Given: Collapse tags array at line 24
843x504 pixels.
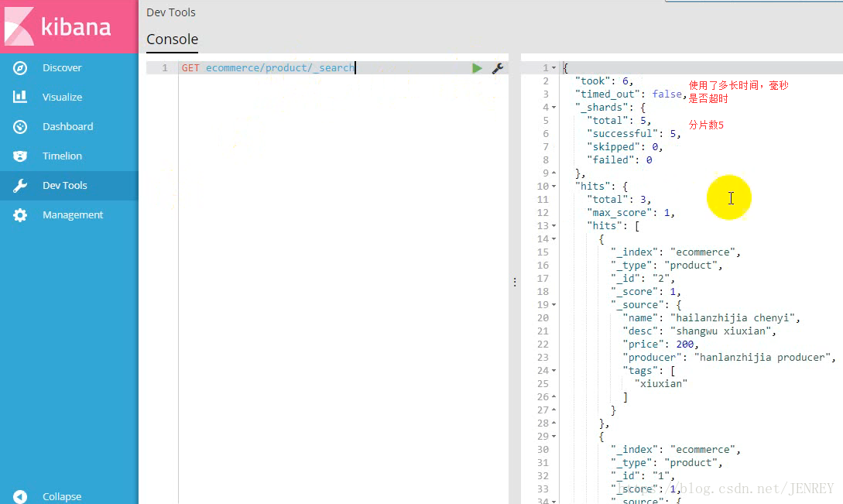Looking at the screenshot, I should (x=553, y=371).
